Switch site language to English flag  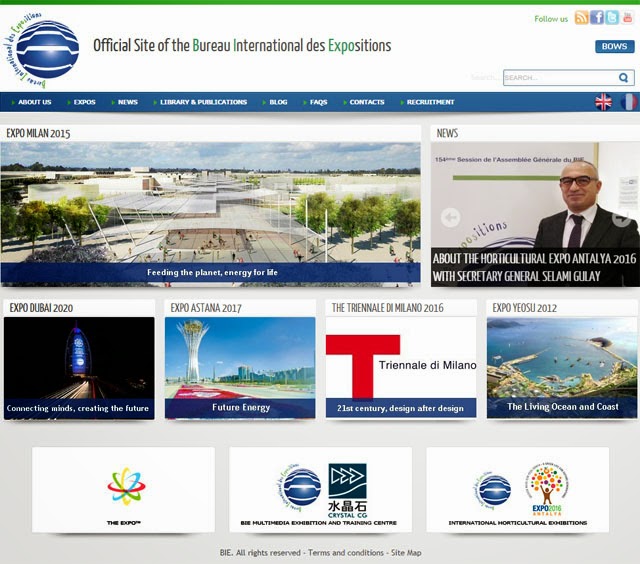pos(603,102)
